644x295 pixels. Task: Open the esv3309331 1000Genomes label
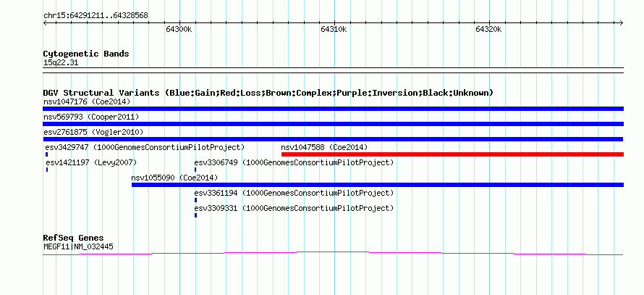[294, 208]
